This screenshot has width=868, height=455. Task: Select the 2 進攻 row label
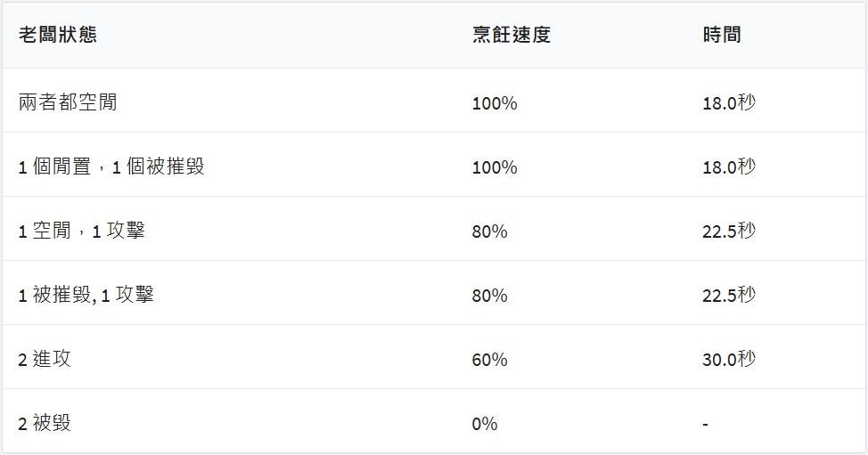click(x=45, y=359)
